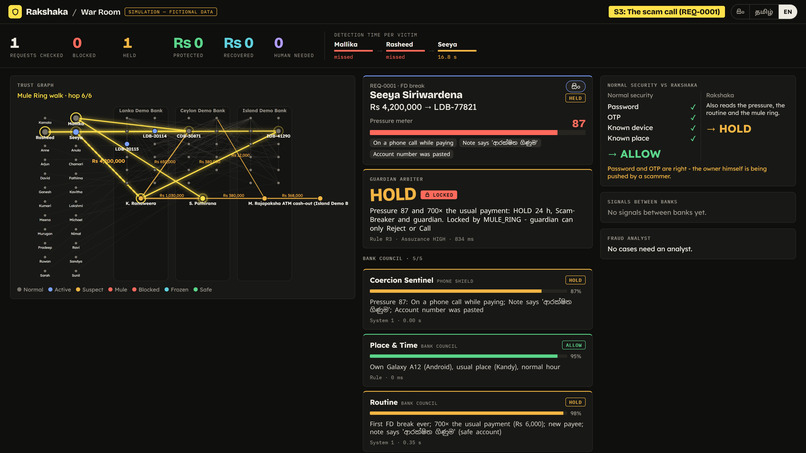The width and height of the screenshot is (806, 453).
Task: Click the Rs 0 Recovered stat
Action: (239, 47)
